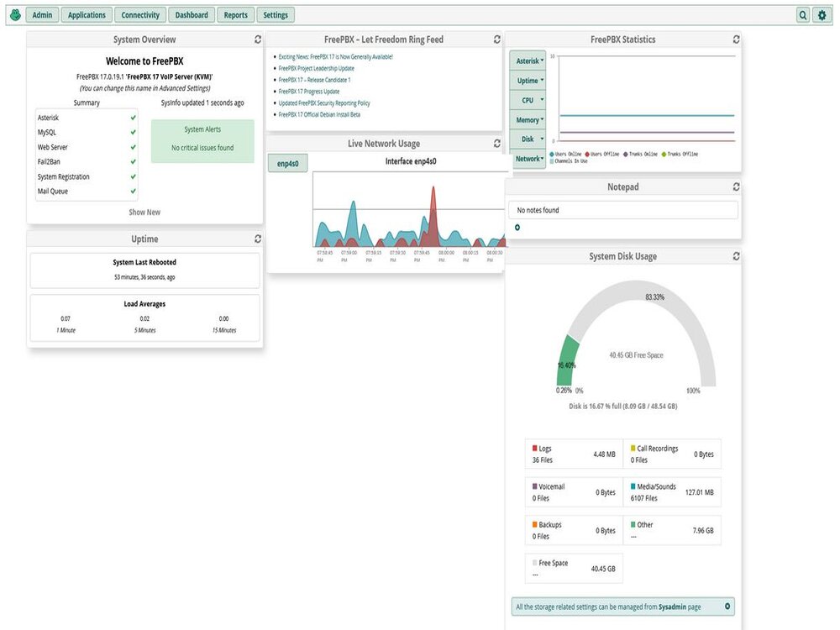Expand the CPU statistics dropdown
840x630 pixels.
click(x=528, y=100)
